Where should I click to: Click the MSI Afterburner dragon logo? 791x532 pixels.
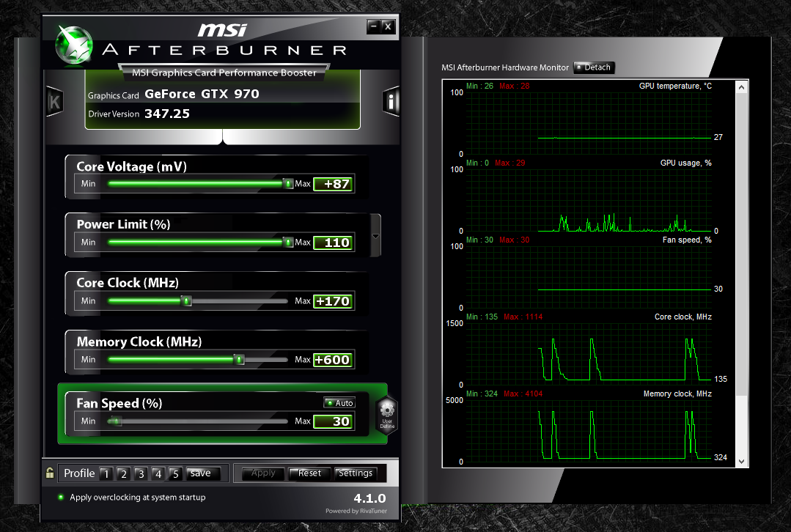coord(73,45)
